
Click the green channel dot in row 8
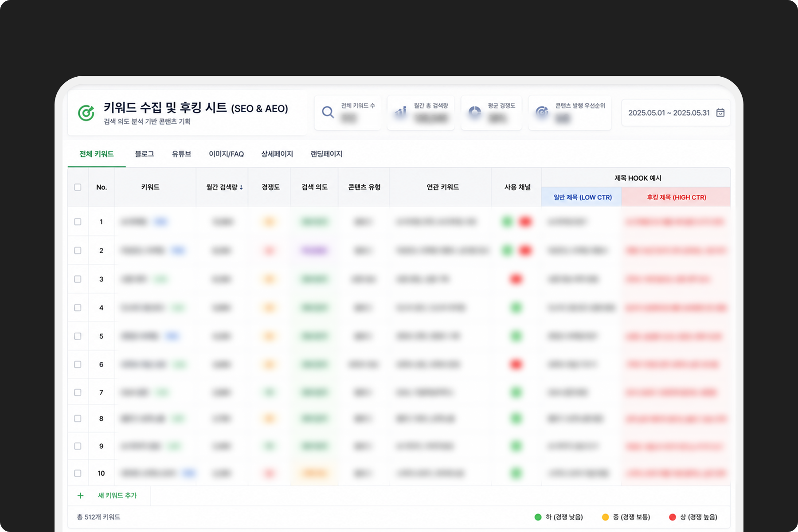pyautogui.click(x=516, y=419)
